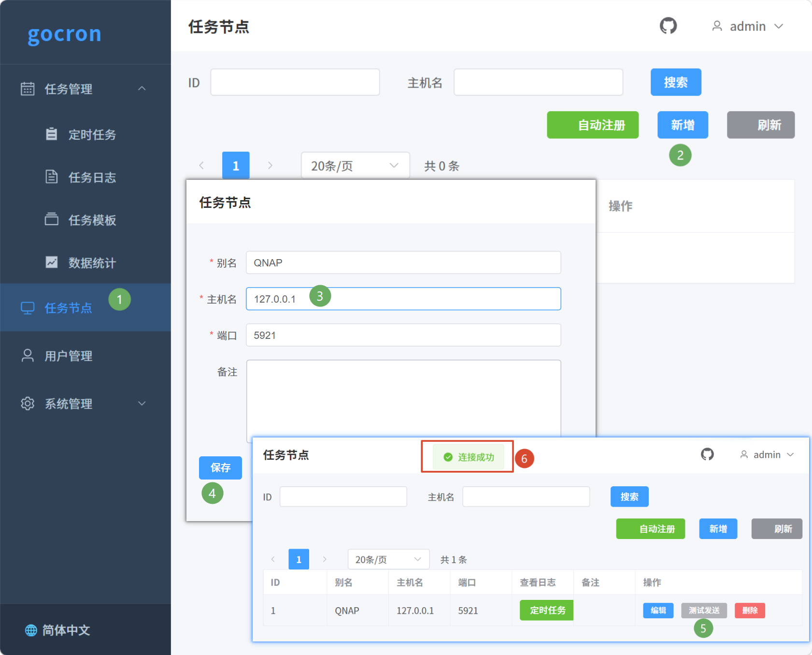Click the template icon next to 任务模板

[x=51, y=219]
